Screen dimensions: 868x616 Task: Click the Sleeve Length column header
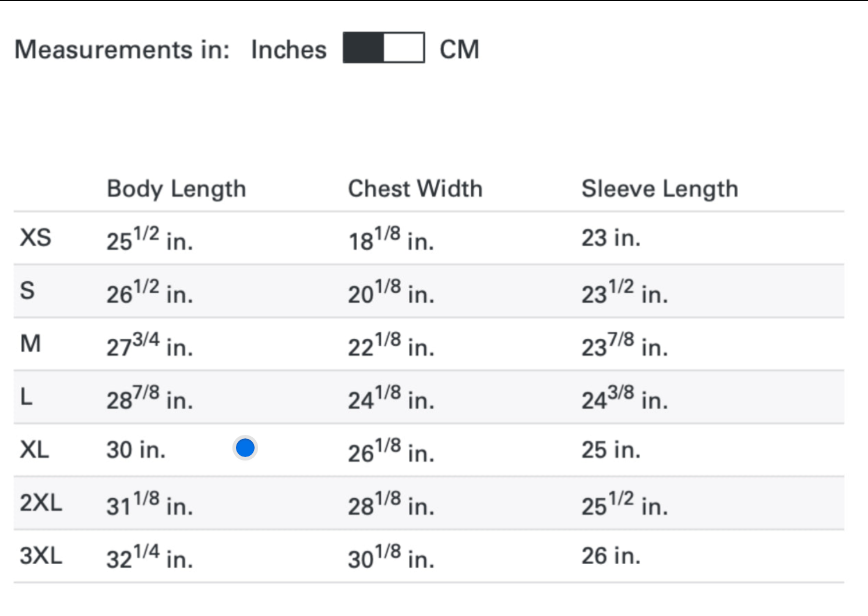659,189
